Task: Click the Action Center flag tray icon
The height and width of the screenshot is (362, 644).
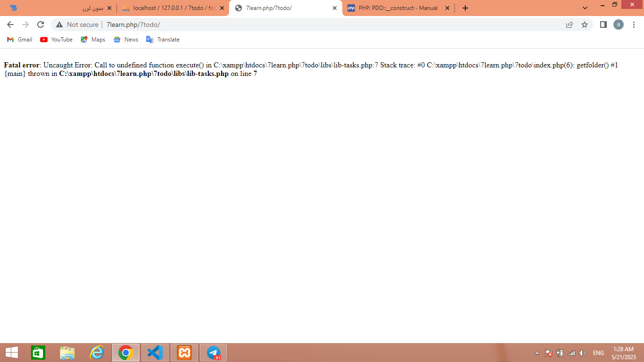Action: (x=549, y=353)
